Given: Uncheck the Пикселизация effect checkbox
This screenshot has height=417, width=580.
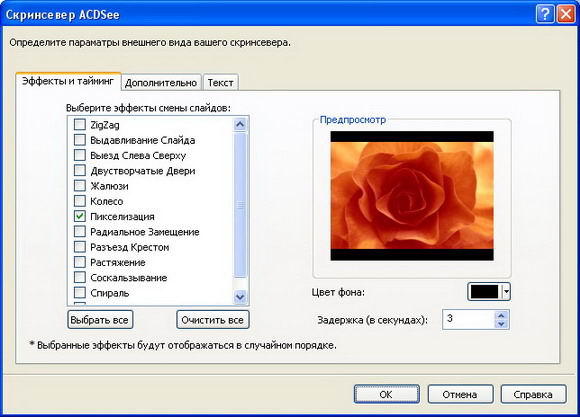Looking at the screenshot, I should click(80, 216).
